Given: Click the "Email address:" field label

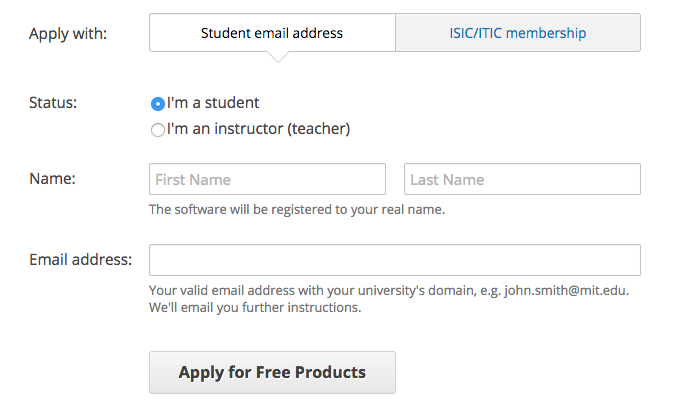Looking at the screenshot, I should pos(80,260).
